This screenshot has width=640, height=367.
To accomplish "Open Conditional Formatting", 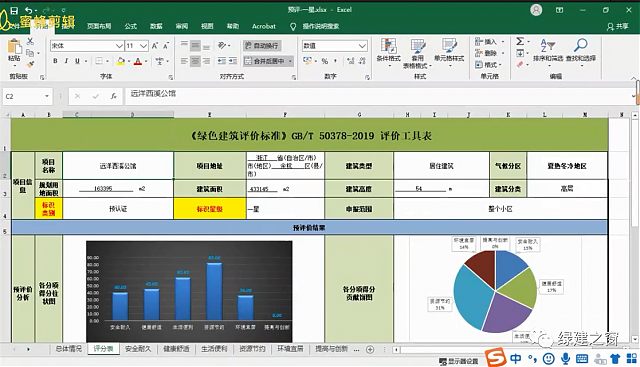I will click(389, 52).
